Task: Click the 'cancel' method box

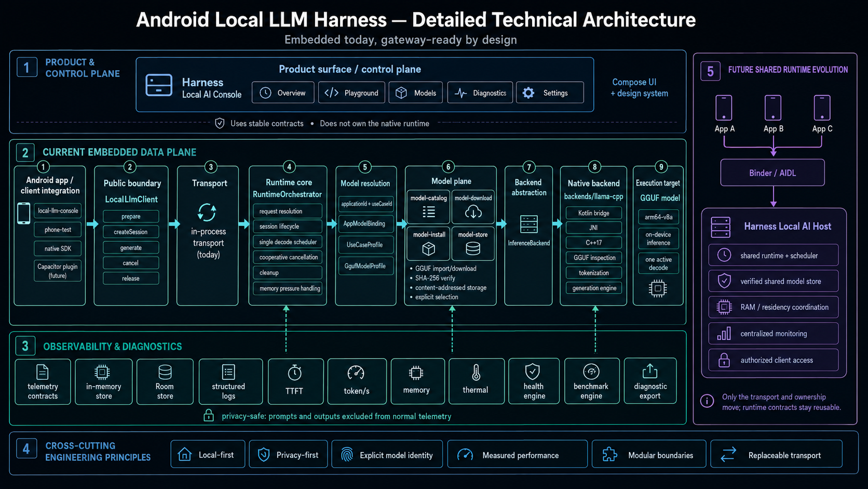Action: click(x=131, y=263)
